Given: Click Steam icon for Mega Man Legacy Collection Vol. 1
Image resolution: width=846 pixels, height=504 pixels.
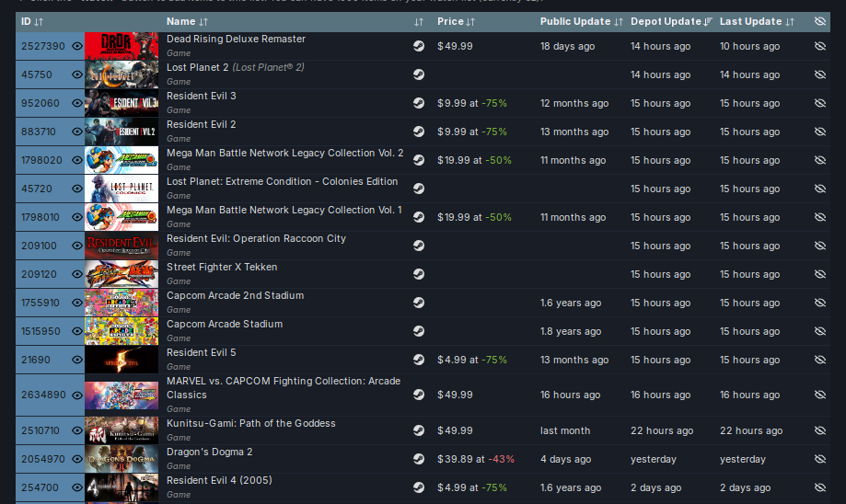Looking at the screenshot, I should (x=419, y=217).
